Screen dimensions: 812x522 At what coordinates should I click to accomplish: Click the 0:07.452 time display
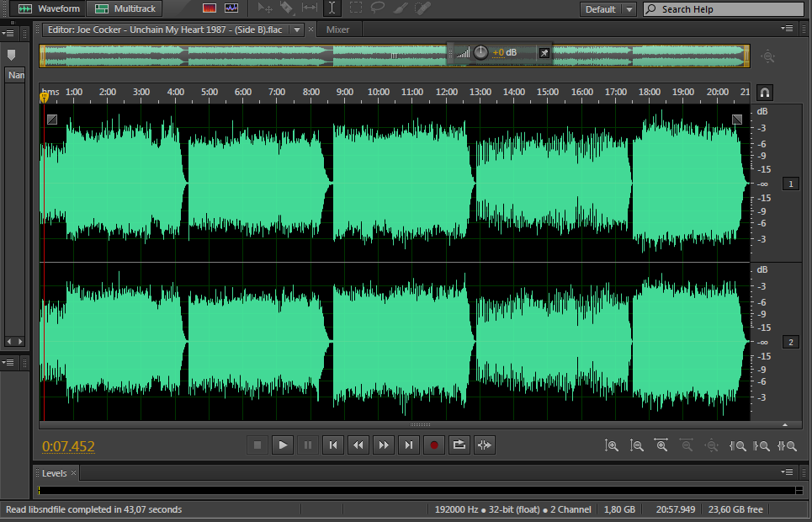pyautogui.click(x=68, y=446)
